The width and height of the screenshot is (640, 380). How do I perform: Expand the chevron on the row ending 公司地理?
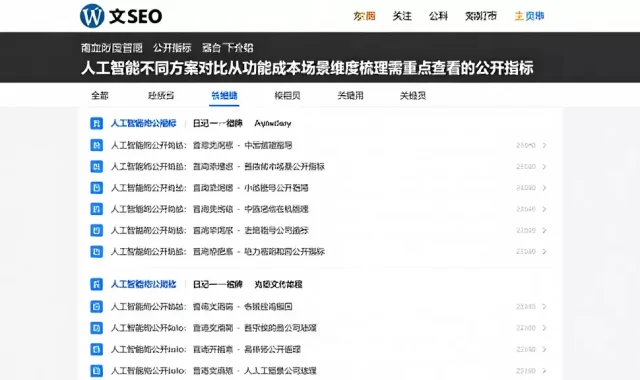544,328
